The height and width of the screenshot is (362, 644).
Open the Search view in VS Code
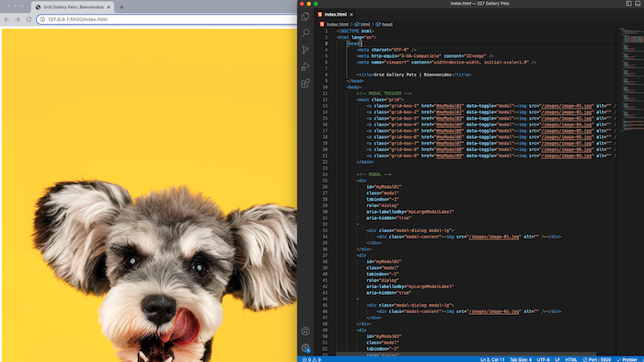click(305, 33)
